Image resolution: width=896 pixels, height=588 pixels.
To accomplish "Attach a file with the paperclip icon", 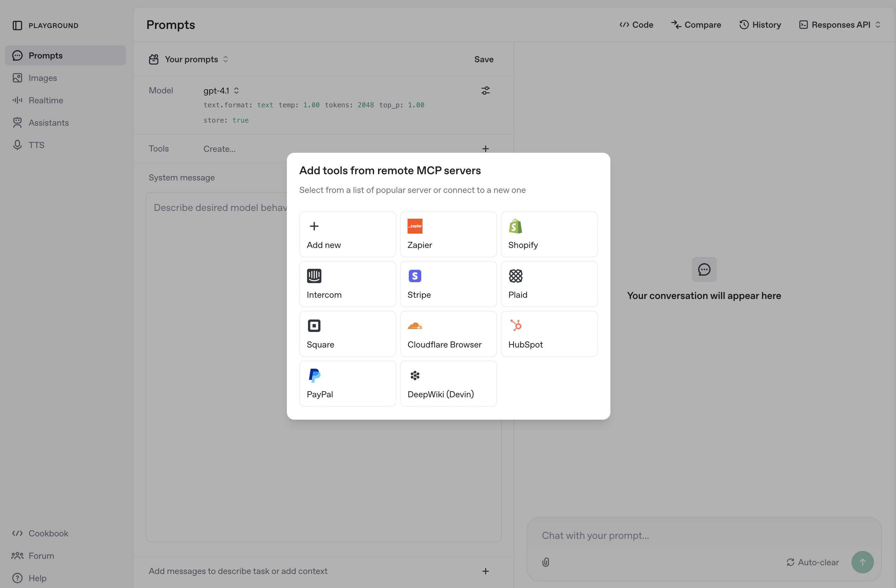I will pyautogui.click(x=545, y=562).
